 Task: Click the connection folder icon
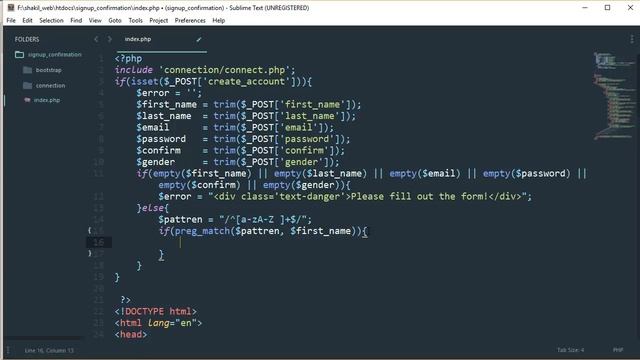tap(27, 85)
